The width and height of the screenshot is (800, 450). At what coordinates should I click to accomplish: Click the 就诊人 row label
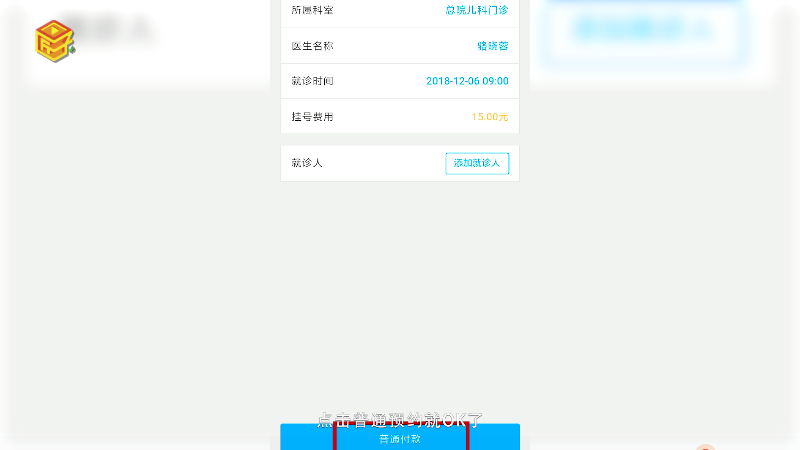tap(307, 163)
